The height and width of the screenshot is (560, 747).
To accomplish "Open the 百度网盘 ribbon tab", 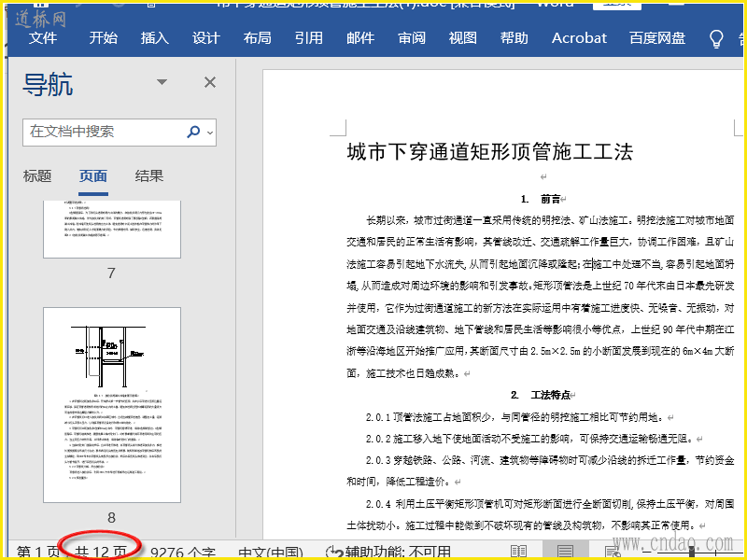I will [x=657, y=38].
